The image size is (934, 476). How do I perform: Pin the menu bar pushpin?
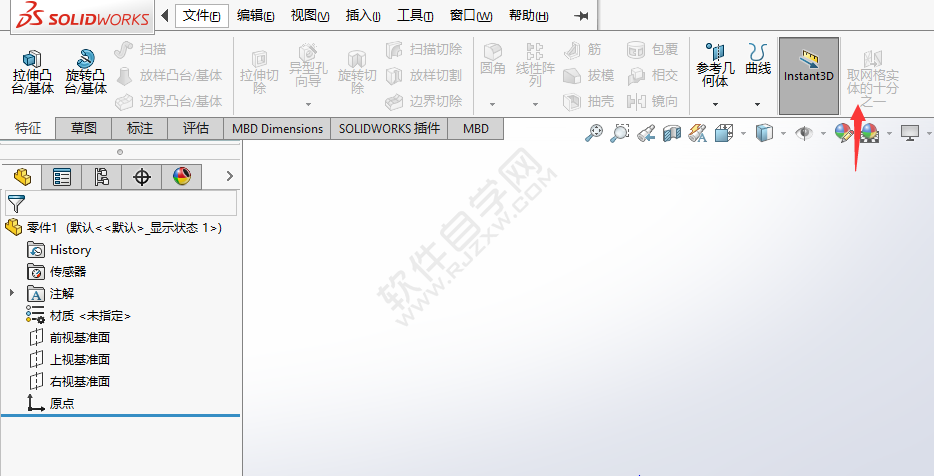click(581, 16)
